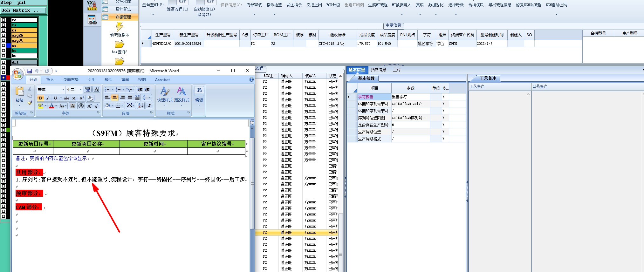The height and width of the screenshot is (272, 644).
Task: Click the Cut scissors icon in Word
Action: 30,89
